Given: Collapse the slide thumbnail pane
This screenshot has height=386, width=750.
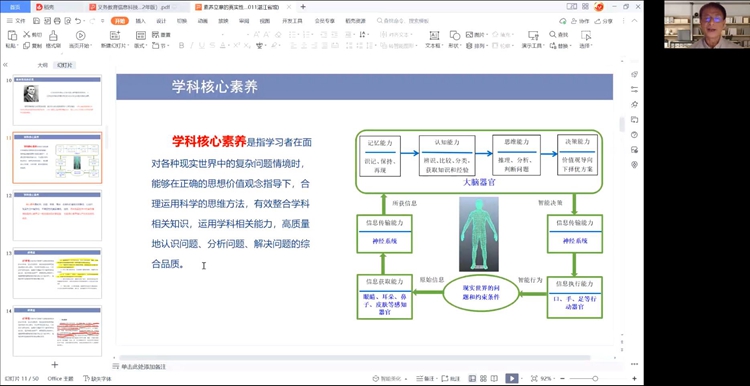Looking at the screenshot, I should coord(5,65).
